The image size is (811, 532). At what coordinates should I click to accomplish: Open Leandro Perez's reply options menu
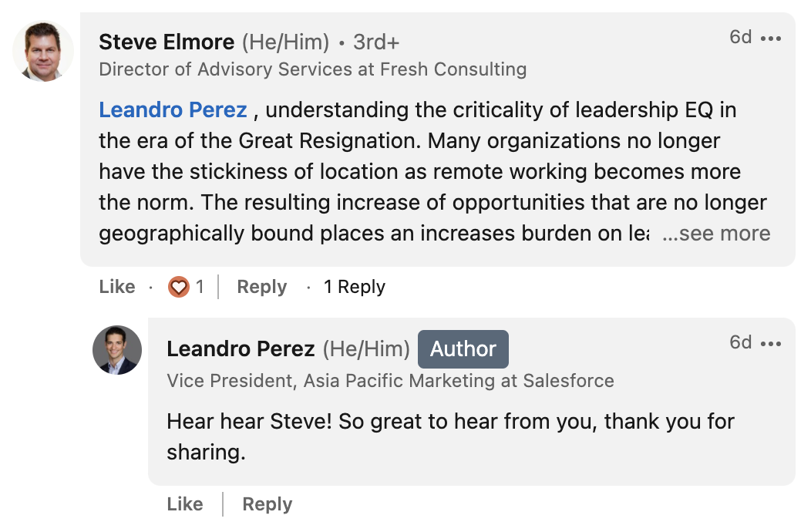772,342
